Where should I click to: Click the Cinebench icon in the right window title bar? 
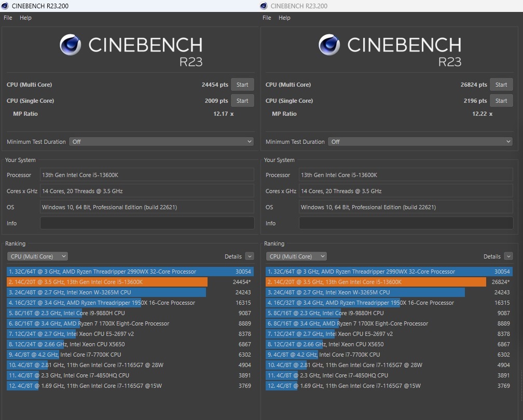tap(264, 6)
